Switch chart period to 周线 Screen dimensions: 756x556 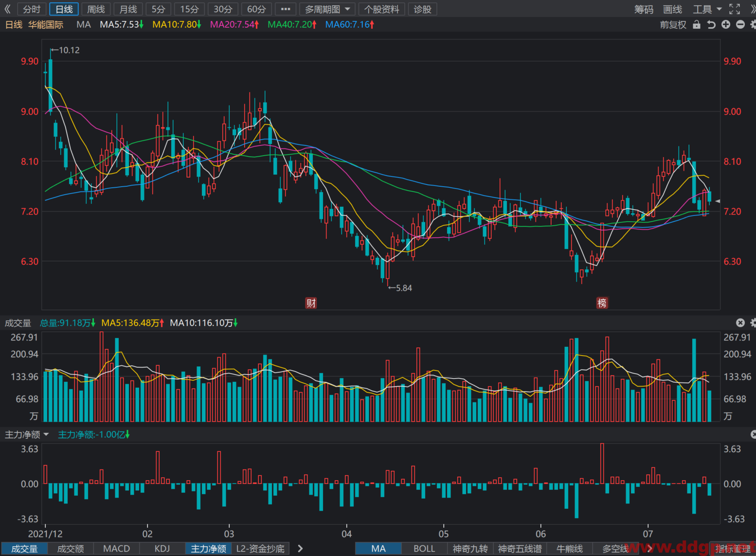pyautogui.click(x=96, y=9)
